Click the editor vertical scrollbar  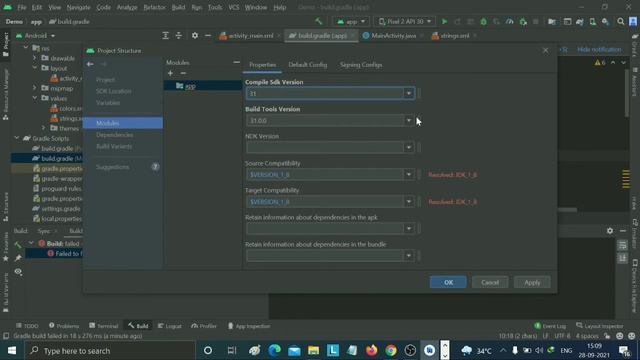[627, 94]
